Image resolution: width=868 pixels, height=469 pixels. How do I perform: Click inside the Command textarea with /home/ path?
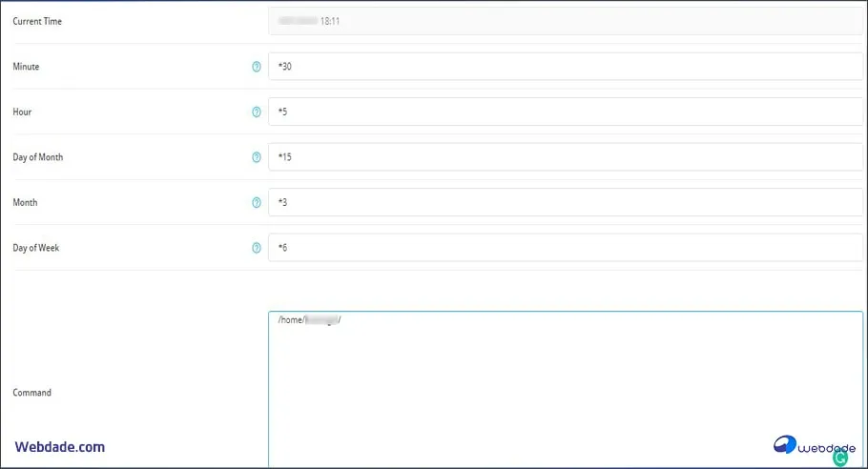(x=565, y=381)
